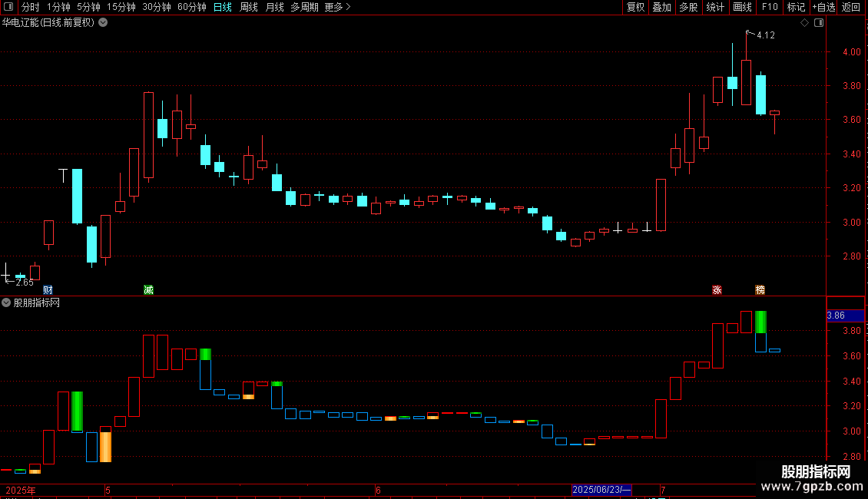This screenshot has width=868, height=499.
Task: Click the 2.65 low price label
Action: click(x=25, y=283)
